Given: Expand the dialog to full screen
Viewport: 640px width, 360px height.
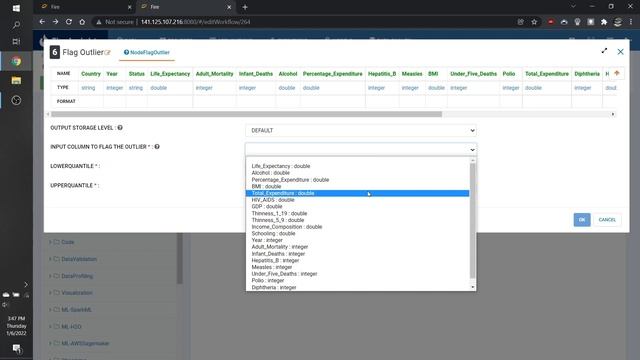Looking at the screenshot, I should [604, 51].
